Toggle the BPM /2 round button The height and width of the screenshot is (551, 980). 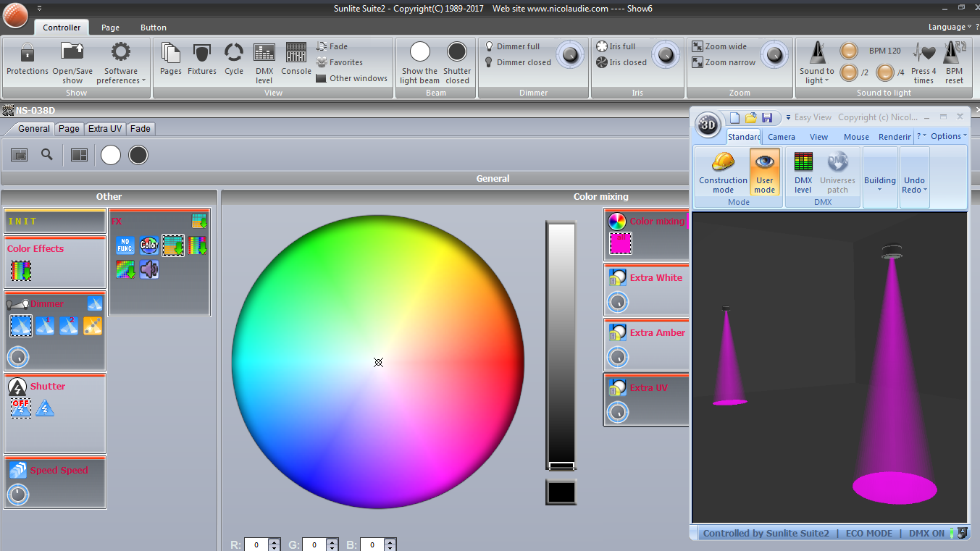pyautogui.click(x=848, y=72)
